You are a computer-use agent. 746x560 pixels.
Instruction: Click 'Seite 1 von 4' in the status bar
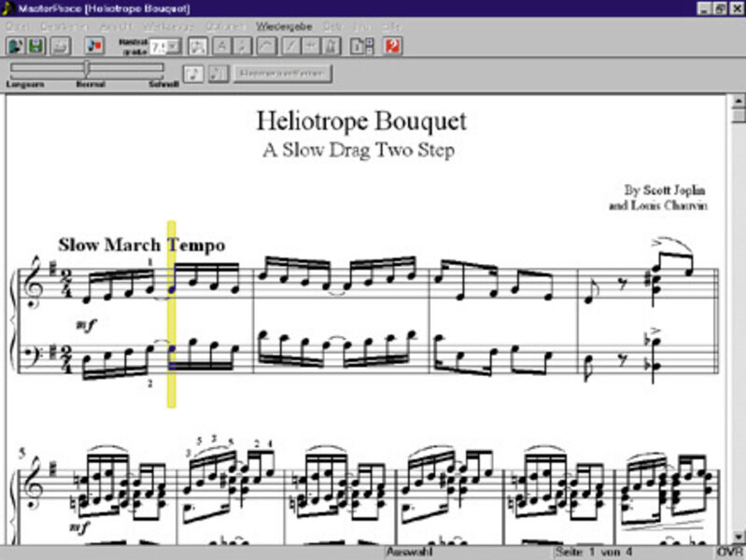tap(594, 552)
